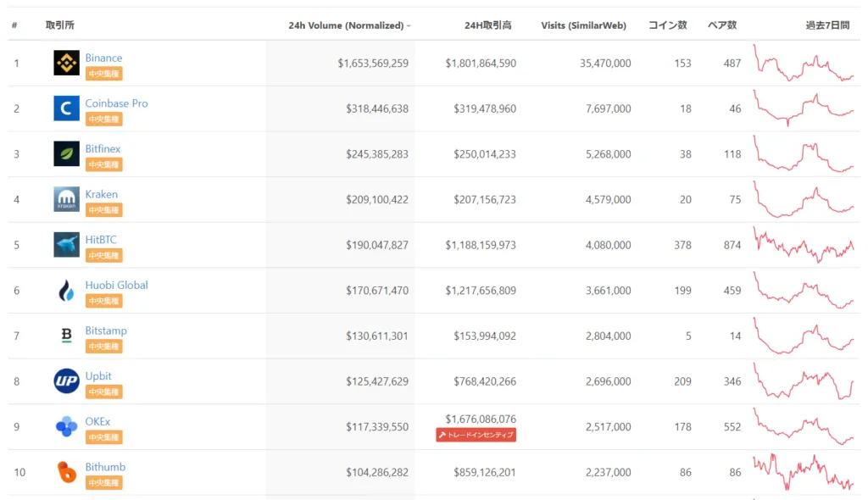The image size is (868, 500).
Task: Click the Upbit UP logo
Action: [66, 381]
